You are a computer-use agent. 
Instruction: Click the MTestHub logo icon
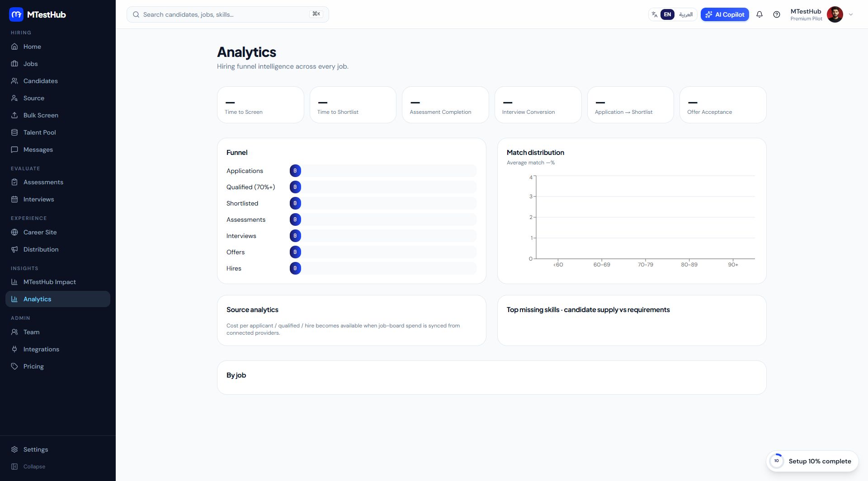point(16,14)
